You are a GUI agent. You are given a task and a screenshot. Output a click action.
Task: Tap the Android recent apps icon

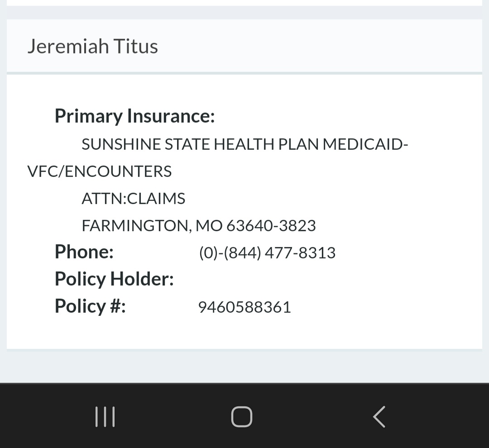(x=105, y=416)
